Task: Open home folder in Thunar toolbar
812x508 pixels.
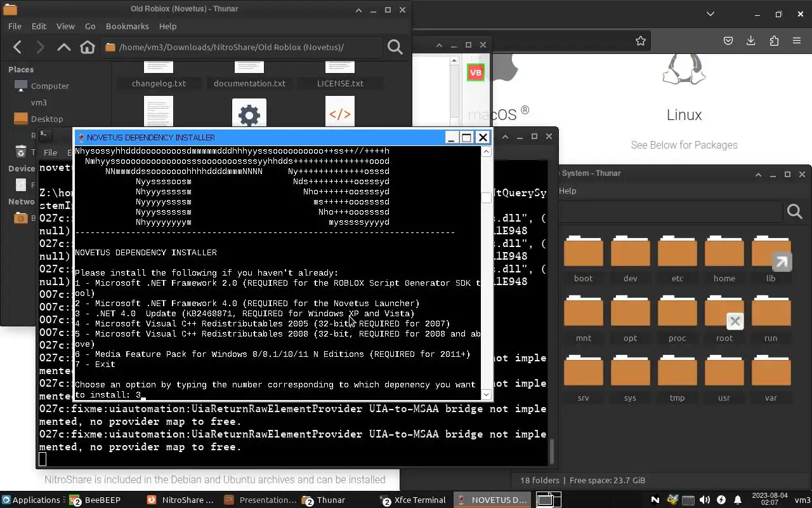Action: click(88, 47)
